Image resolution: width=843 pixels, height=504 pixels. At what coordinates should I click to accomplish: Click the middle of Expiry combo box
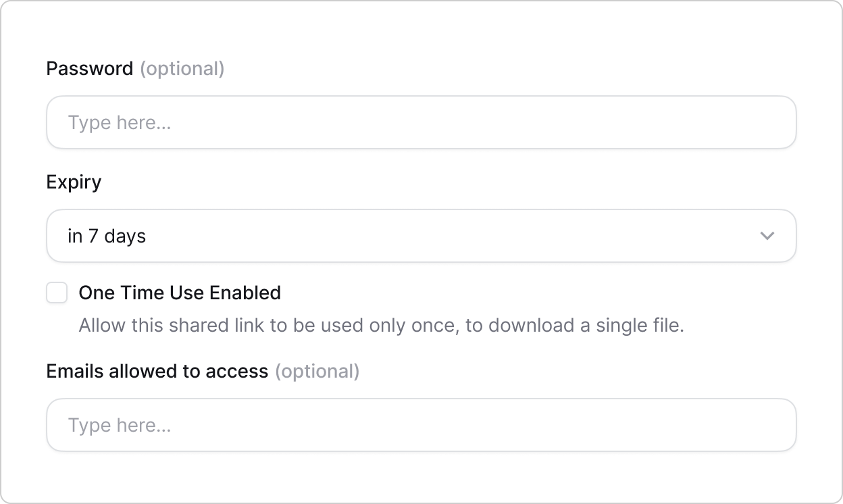[421, 236]
